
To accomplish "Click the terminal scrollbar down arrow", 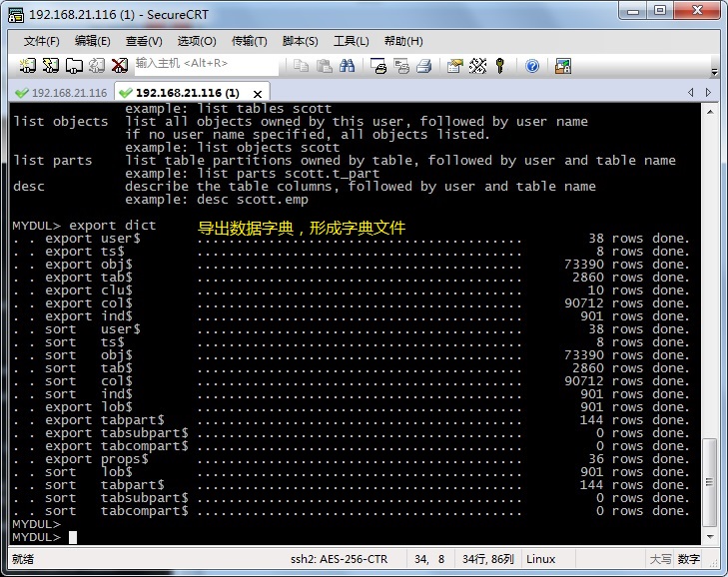I will pyautogui.click(x=710, y=537).
